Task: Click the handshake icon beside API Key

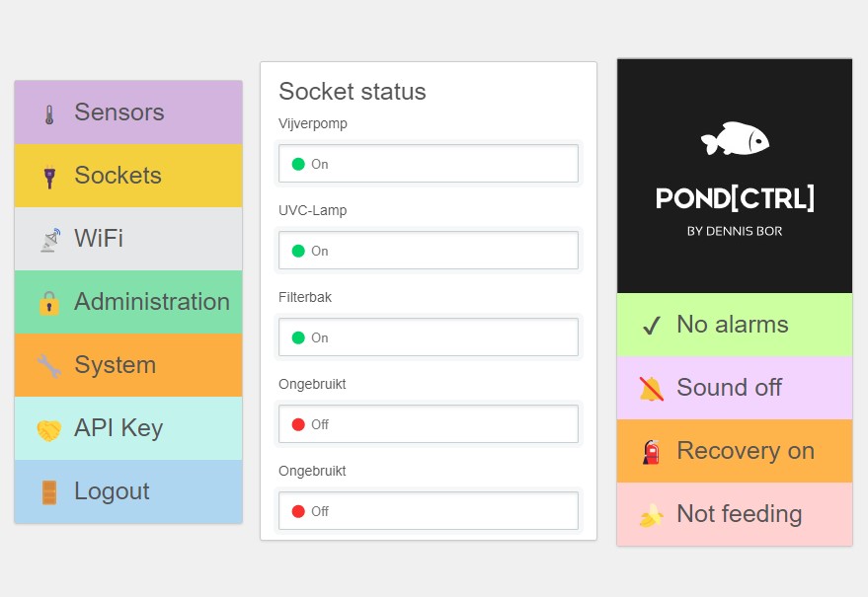Action: (x=49, y=429)
